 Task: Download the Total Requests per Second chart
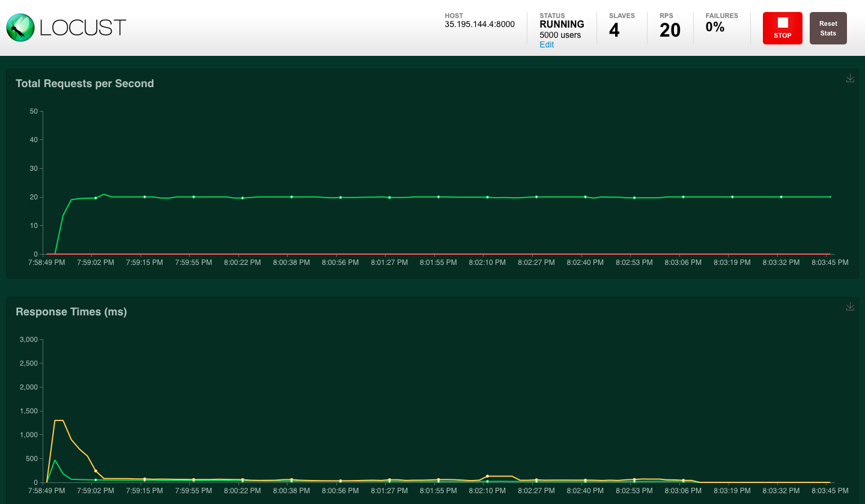[850, 78]
